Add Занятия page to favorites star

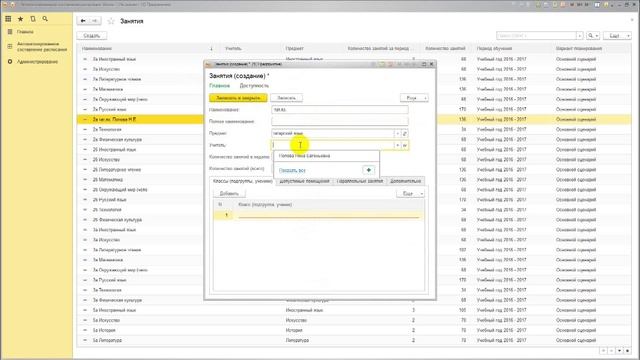pyautogui.click(x=111, y=21)
